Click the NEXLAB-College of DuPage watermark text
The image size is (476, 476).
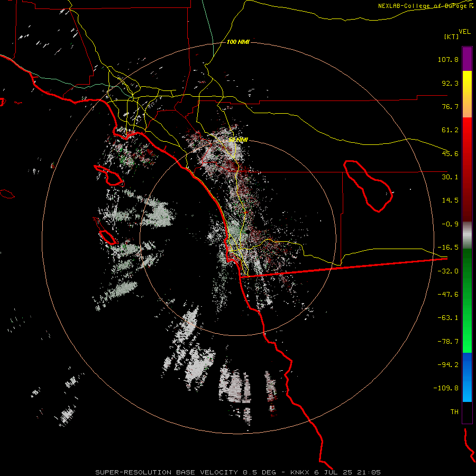[x=425, y=6]
